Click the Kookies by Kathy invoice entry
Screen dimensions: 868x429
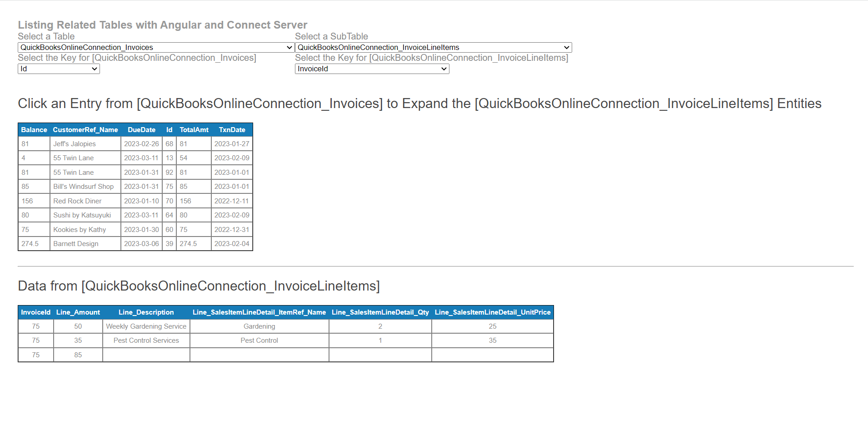click(x=85, y=229)
